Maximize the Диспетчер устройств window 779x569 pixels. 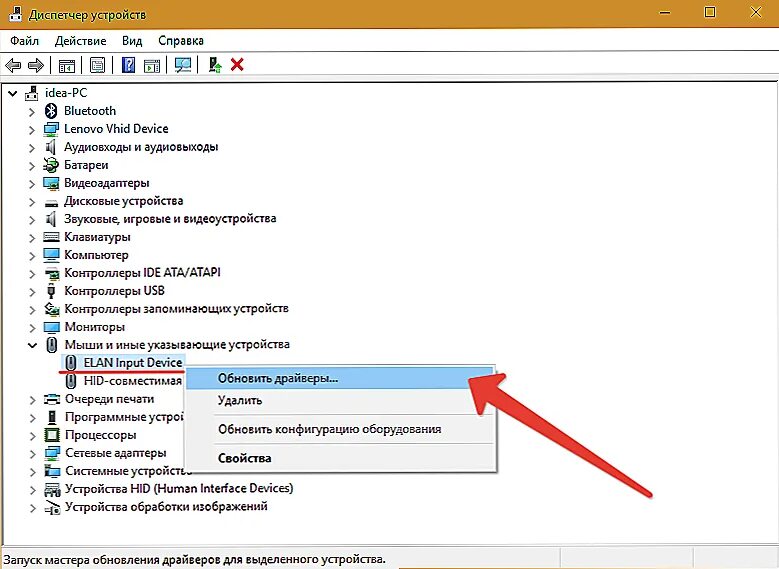[x=710, y=12]
